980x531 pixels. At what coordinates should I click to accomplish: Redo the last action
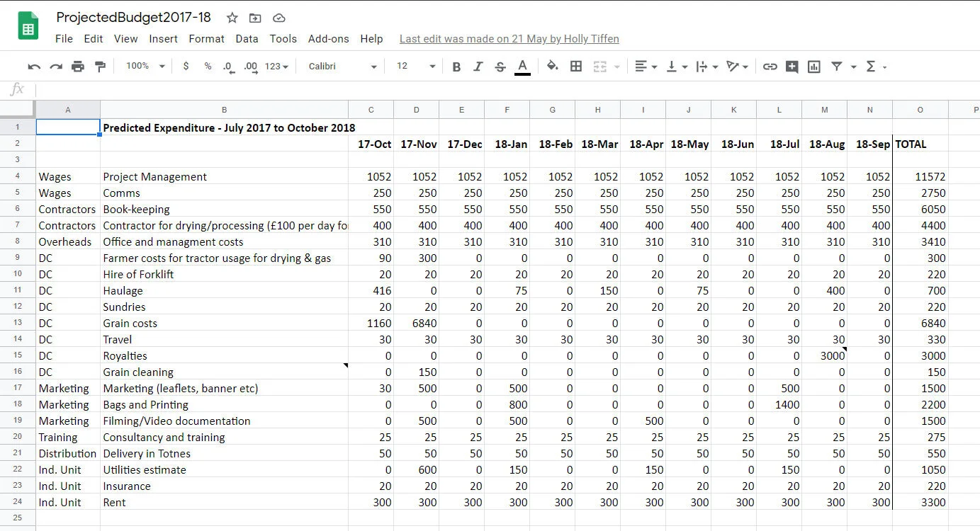56,67
